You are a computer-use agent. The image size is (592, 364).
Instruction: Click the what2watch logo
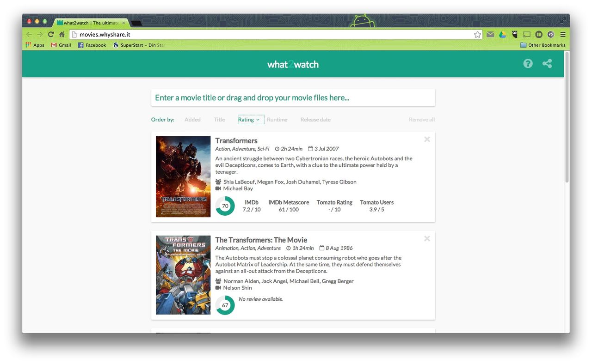293,64
